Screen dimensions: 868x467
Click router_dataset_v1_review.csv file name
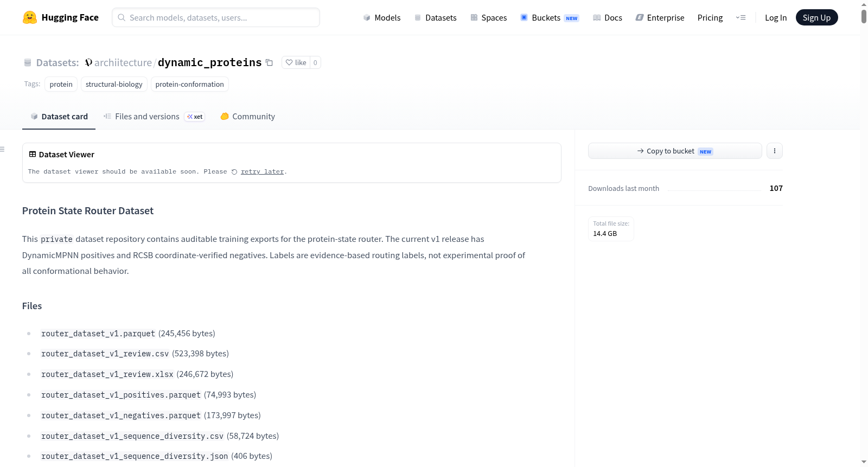(x=105, y=354)
